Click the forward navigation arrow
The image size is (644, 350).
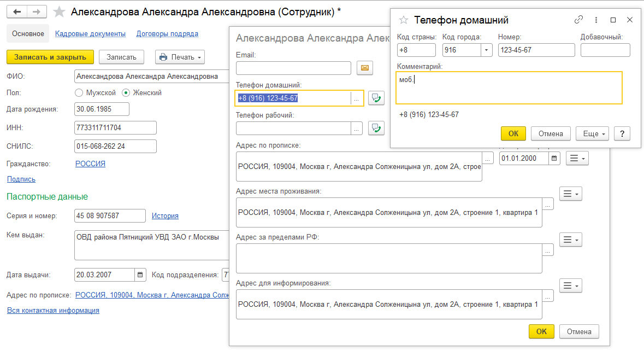36,11
